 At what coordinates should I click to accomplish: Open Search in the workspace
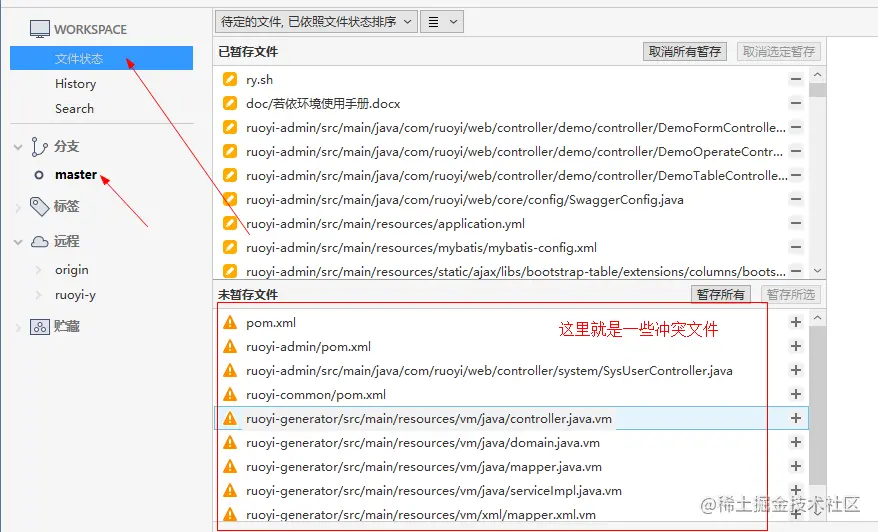(74, 109)
